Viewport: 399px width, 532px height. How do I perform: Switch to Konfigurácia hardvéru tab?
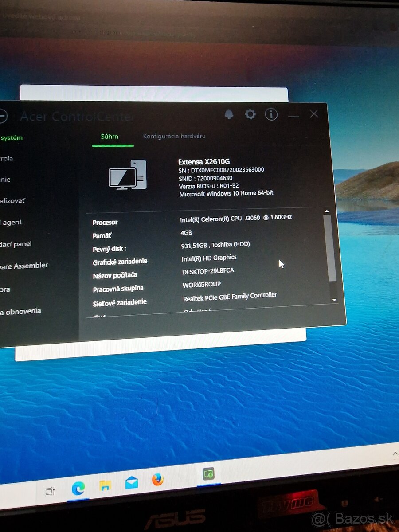[174, 136]
